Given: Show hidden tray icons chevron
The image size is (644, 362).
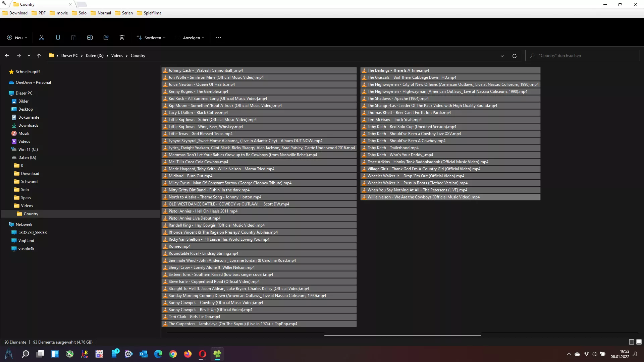Looking at the screenshot, I should (x=569, y=354).
